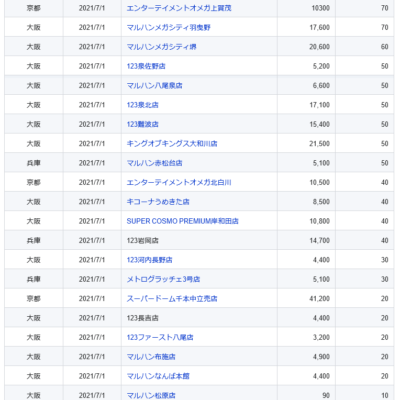Open the マルハン松原店 link

click(x=151, y=395)
